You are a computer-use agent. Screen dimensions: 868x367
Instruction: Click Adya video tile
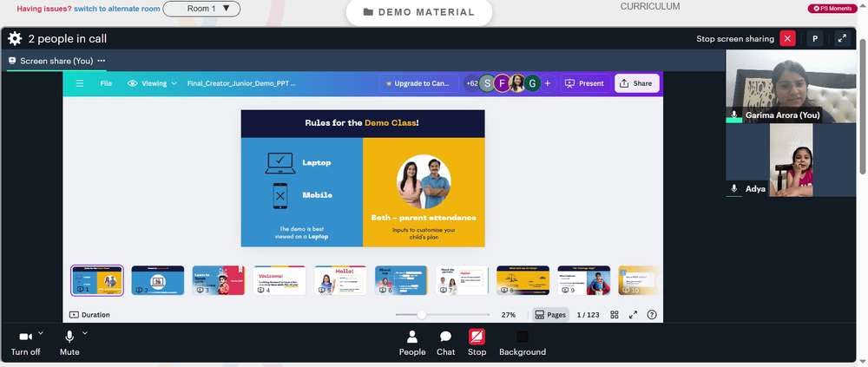click(791, 160)
